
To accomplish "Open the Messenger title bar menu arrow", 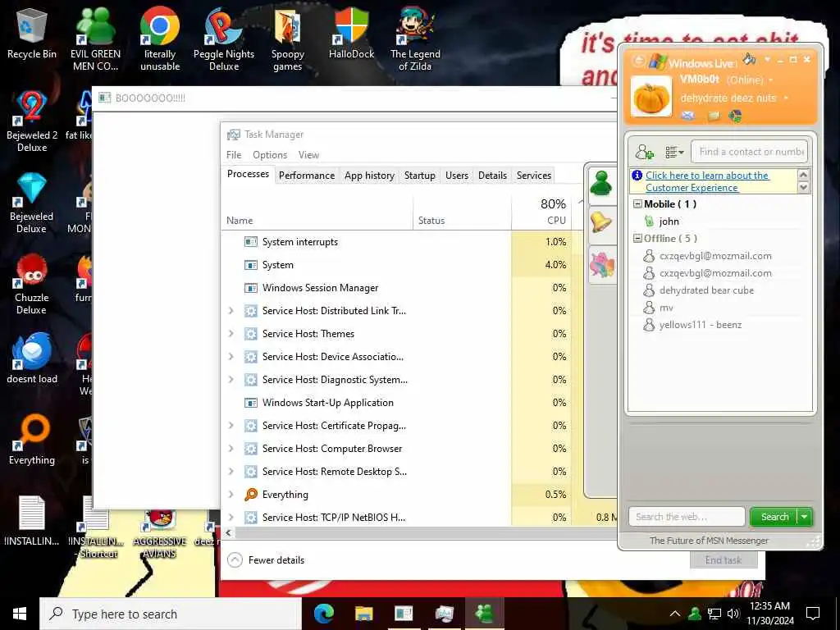I will pyautogui.click(x=767, y=59).
